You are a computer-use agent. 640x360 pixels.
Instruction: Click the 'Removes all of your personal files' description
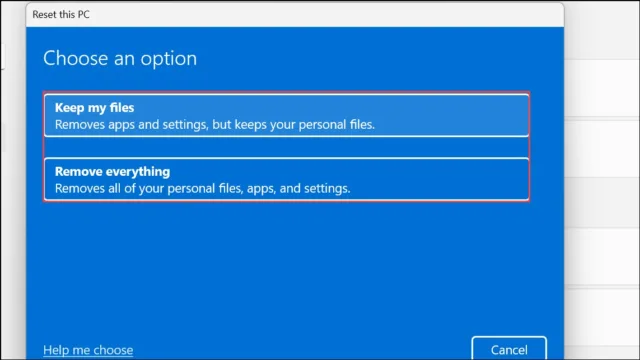202,188
